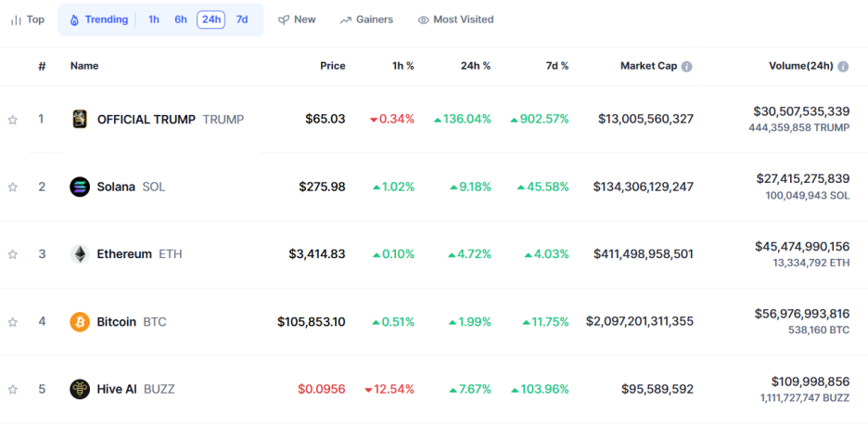Click the BTC ticker symbol
This screenshot has height=439, width=868.
[155, 322]
